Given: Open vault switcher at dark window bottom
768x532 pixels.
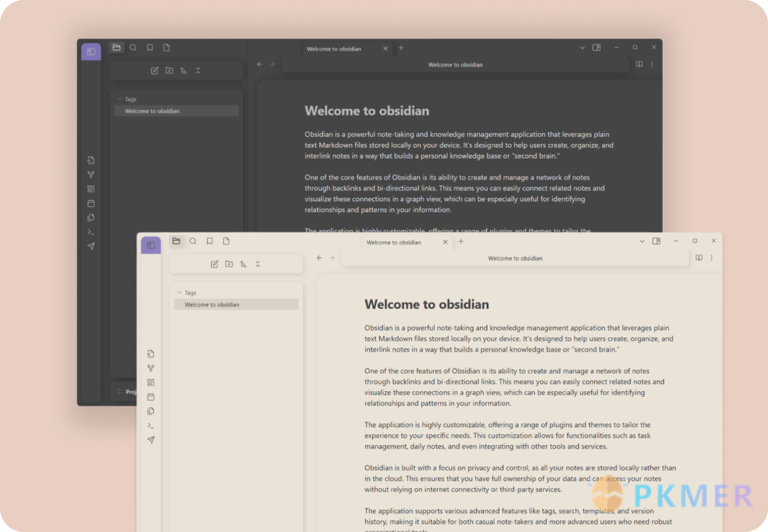Looking at the screenshot, I should point(126,391).
